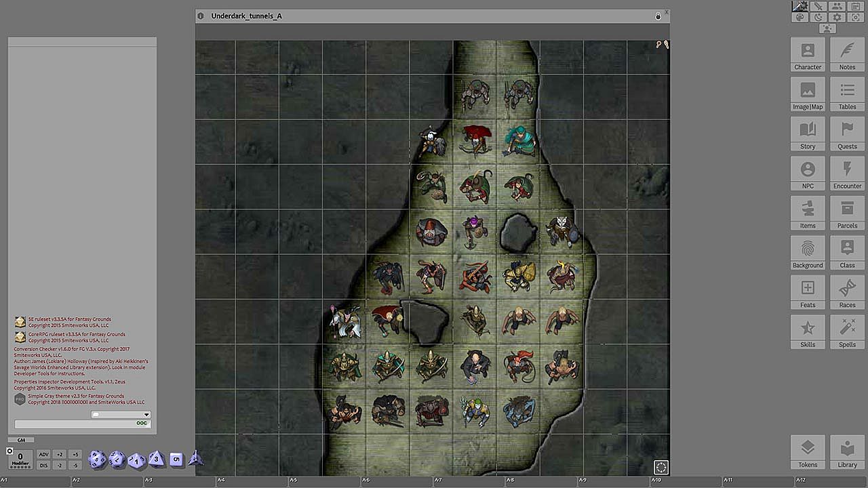Open the Notes sidebar button
868x488 pixels.
[847, 54]
